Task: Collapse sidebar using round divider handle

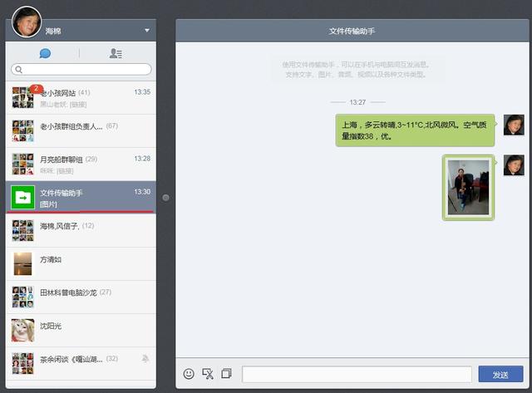Action: tap(165, 198)
